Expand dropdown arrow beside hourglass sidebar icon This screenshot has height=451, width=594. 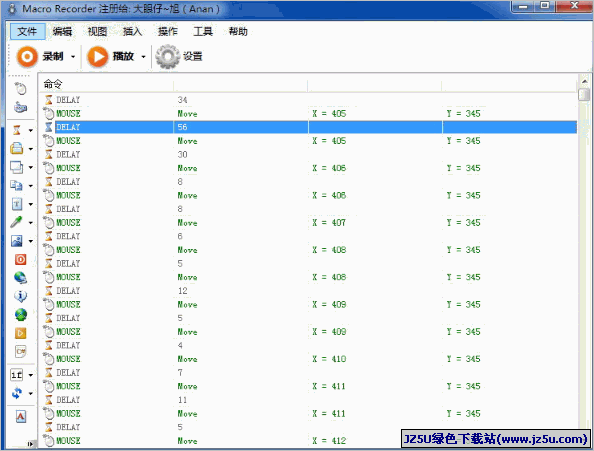tap(31, 130)
